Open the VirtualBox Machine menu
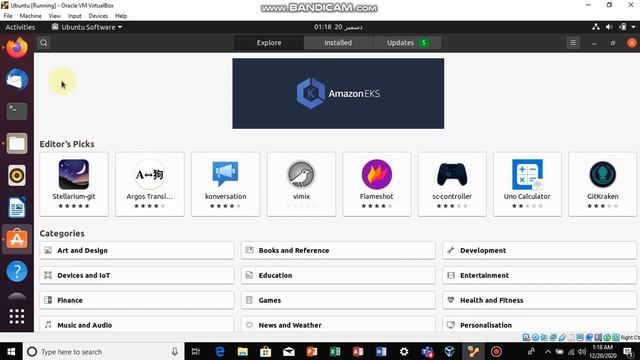The image size is (640, 360). [x=31, y=16]
